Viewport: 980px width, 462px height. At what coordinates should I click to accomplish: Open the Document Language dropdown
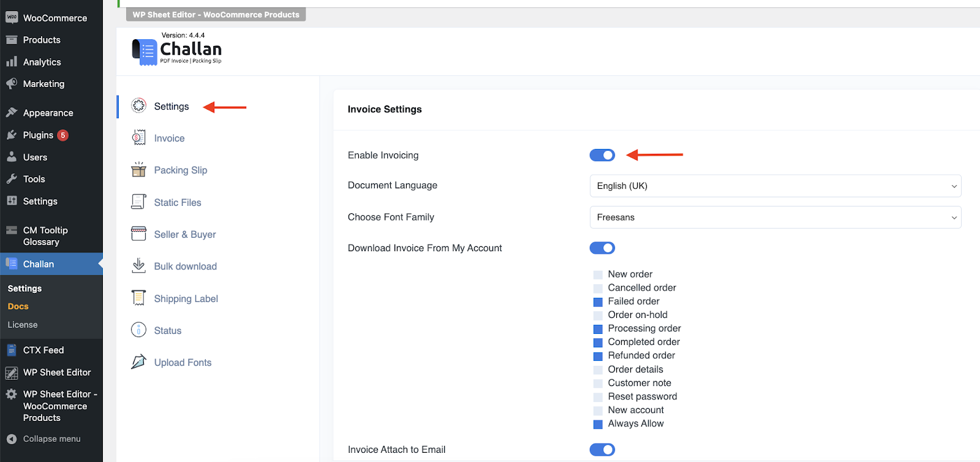coord(775,186)
